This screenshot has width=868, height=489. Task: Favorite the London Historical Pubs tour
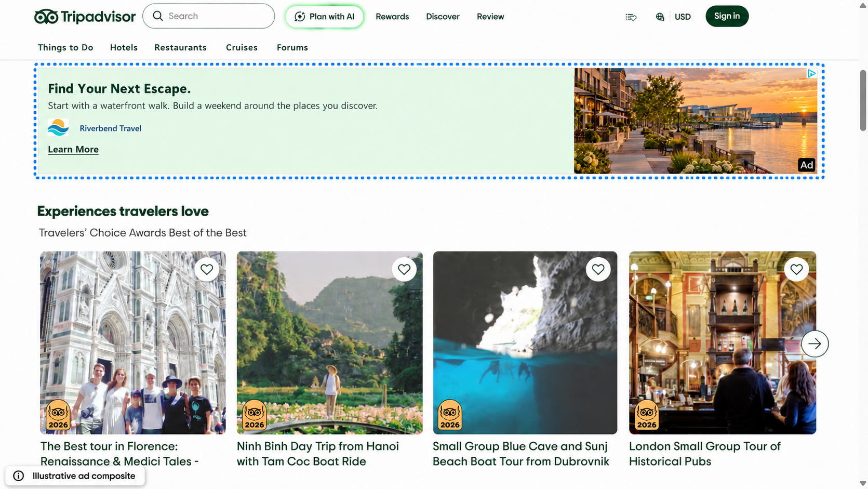pyautogui.click(x=796, y=269)
